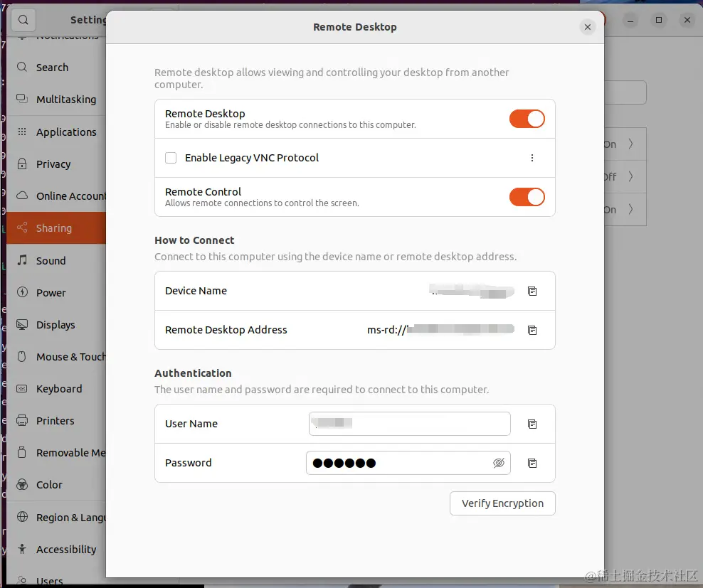Screen dimensions: 703x588
Task: Open Privacy in the Settings sidebar
Action: pyautogui.click(x=56, y=164)
